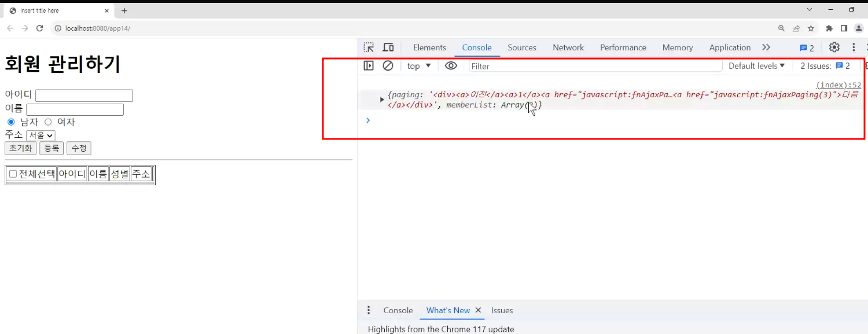Click the address bar URL localhost:8080/app14/
868x334 pixels.
(98, 28)
